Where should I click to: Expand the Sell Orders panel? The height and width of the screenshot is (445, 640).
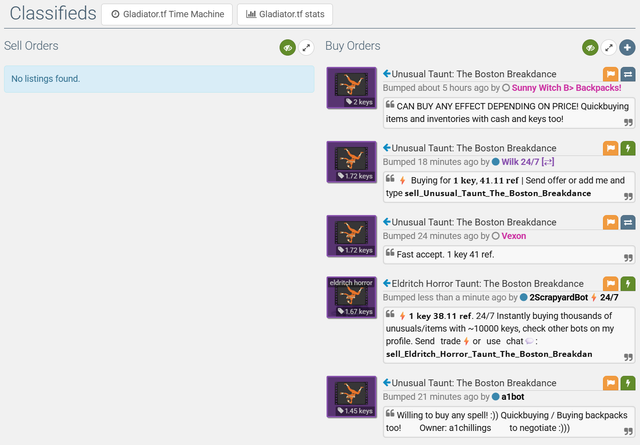point(306,48)
